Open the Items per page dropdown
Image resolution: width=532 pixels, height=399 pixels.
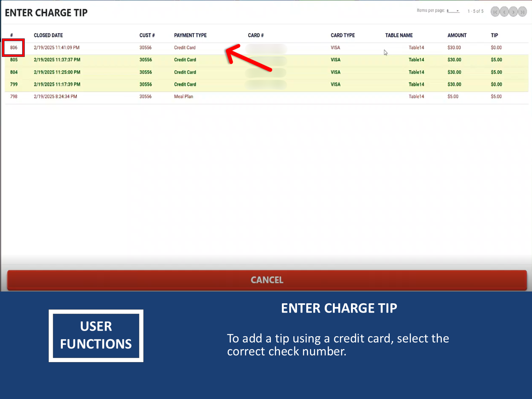tap(453, 11)
